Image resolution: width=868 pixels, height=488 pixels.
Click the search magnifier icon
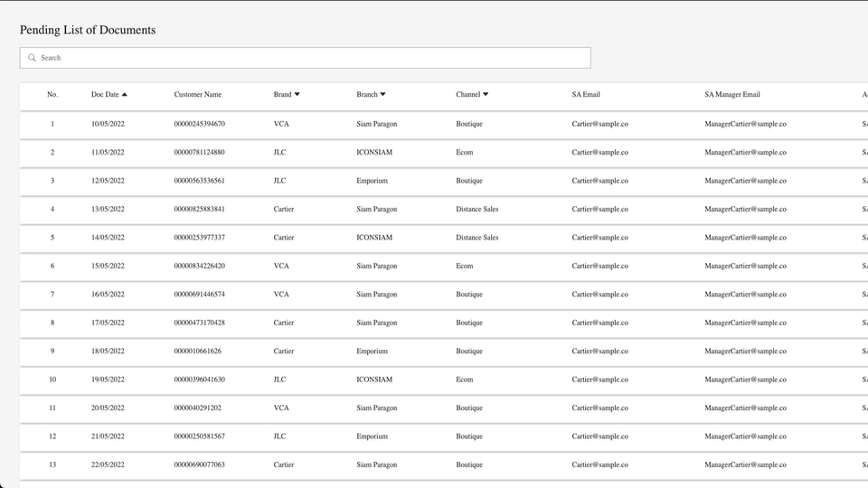coord(33,58)
